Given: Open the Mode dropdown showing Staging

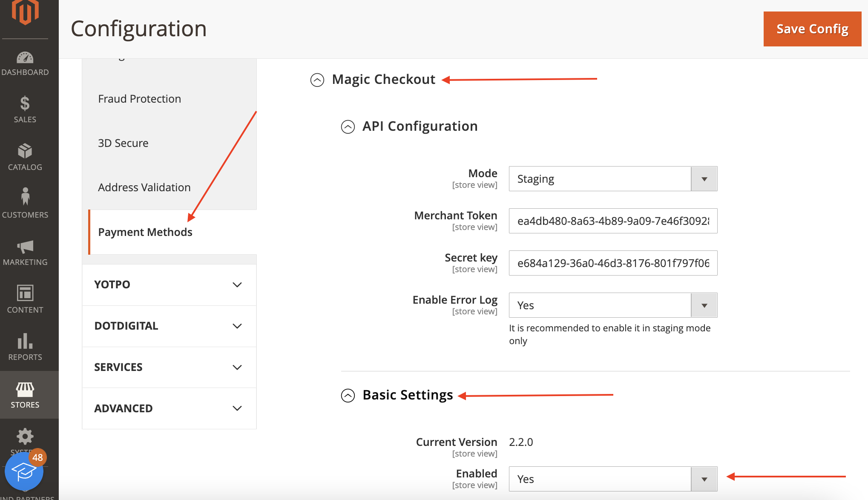Looking at the screenshot, I should tap(612, 179).
